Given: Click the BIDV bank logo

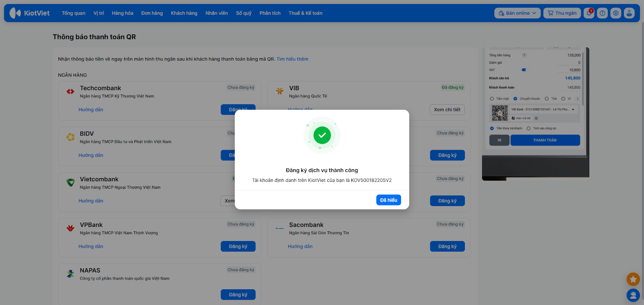Looking at the screenshot, I should (x=70, y=137).
